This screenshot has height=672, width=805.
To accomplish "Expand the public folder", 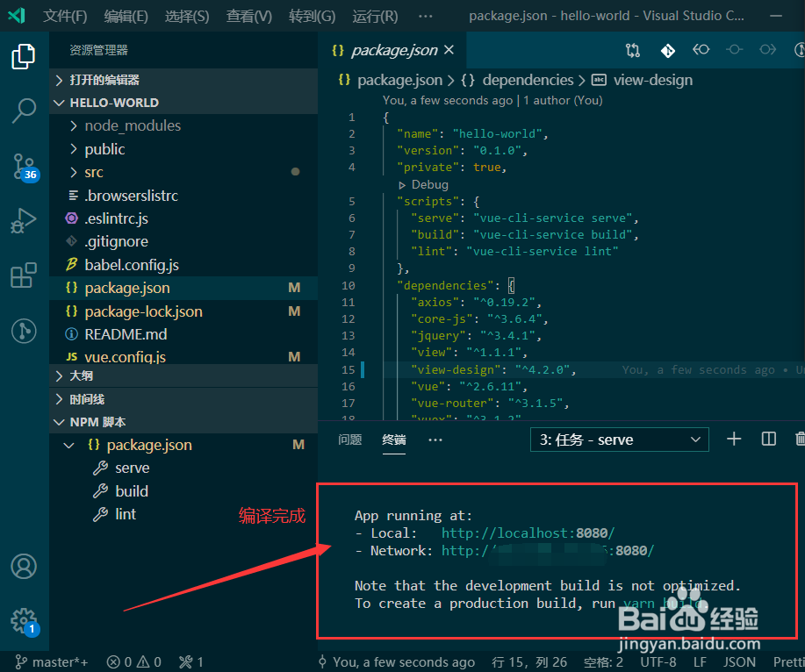I will pyautogui.click(x=183, y=149).
